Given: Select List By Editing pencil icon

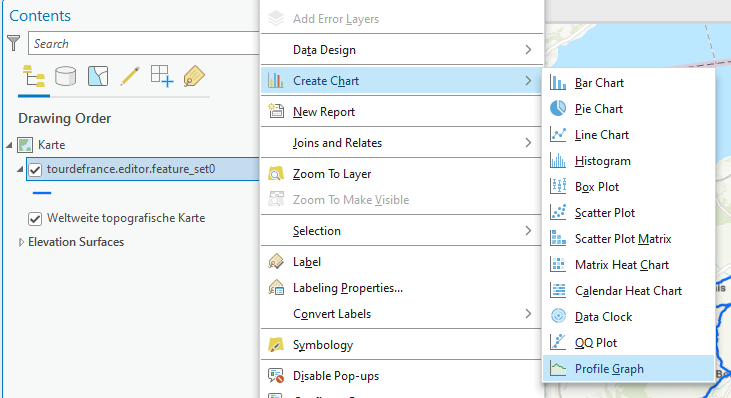Looking at the screenshot, I should click(130, 76).
